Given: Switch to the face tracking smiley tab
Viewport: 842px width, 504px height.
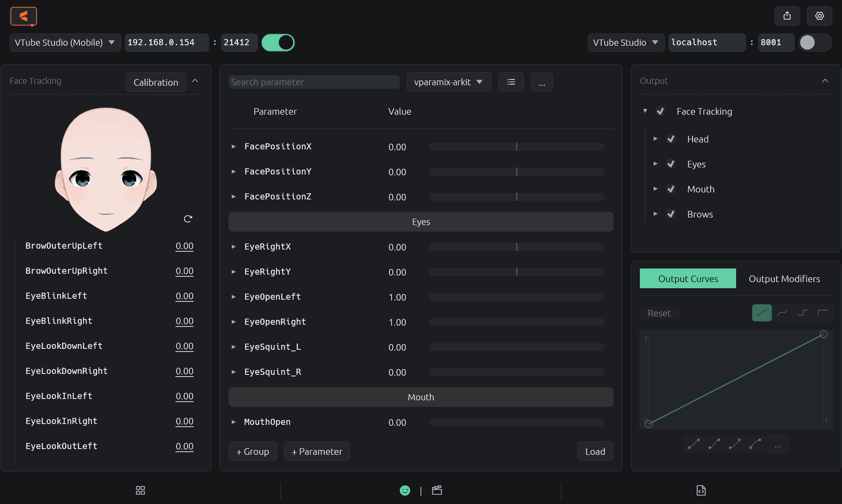Looking at the screenshot, I should (405, 490).
